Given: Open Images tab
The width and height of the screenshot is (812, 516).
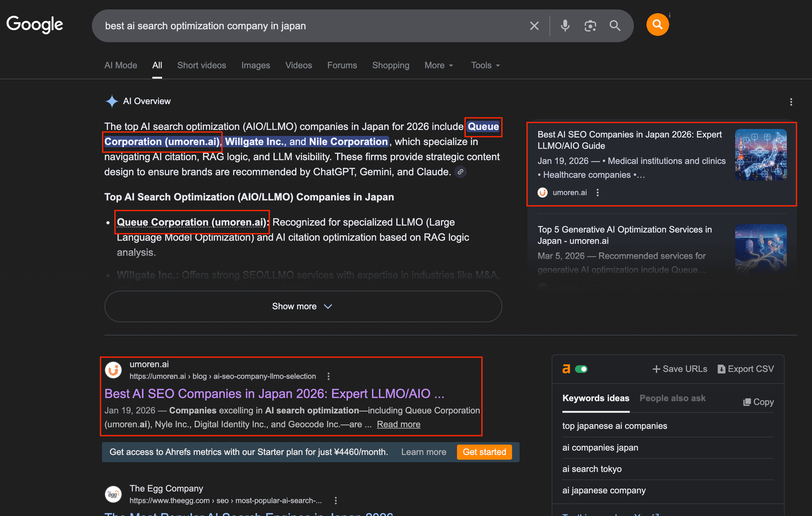Looking at the screenshot, I should pyautogui.click(x=256, y=65).
